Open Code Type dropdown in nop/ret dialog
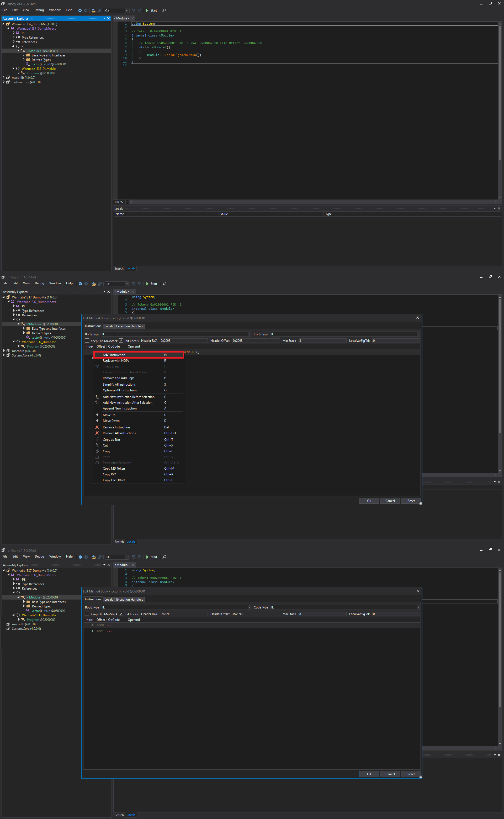 tap(418, 607)
